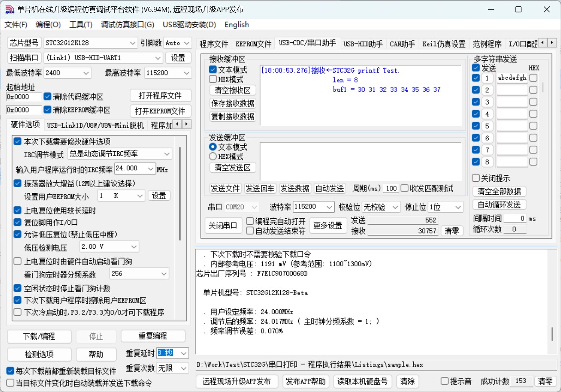
Task: Click multi-string send button number 1
Action: tap(487, 78)
